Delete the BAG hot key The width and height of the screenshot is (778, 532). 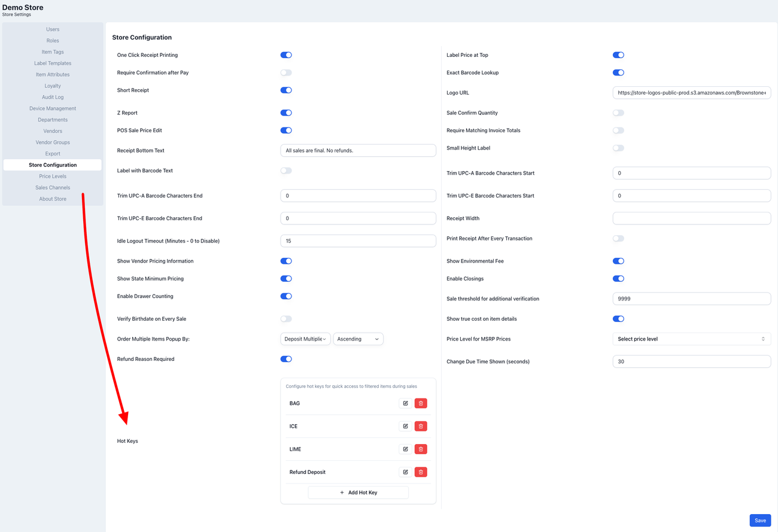(x=421, y=403)
